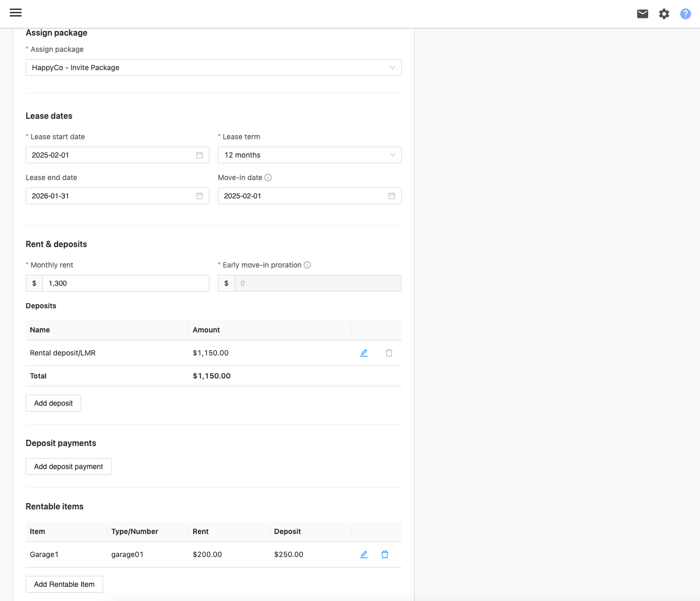
Task: Click the Type/Number column header
Action: click(148, 531)
